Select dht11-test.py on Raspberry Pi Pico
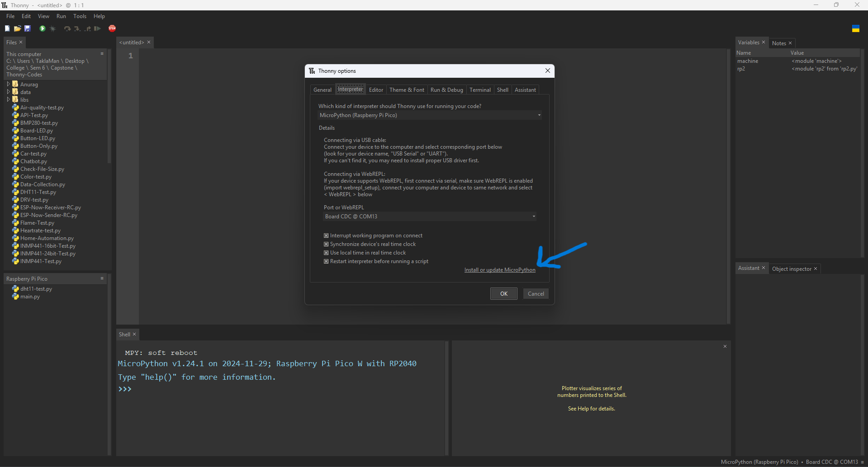This screenshot has width=868, height=467. 36,289
